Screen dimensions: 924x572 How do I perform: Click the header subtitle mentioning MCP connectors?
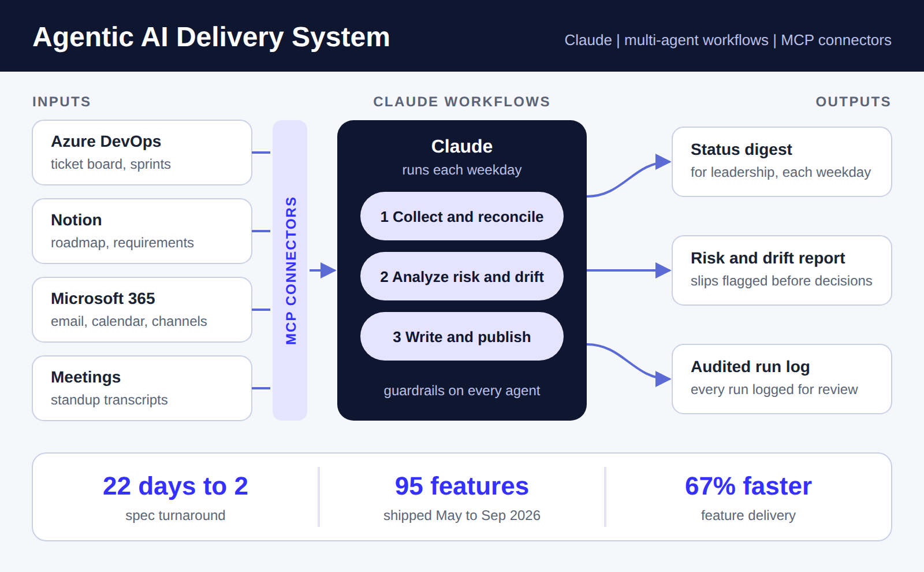728,40
